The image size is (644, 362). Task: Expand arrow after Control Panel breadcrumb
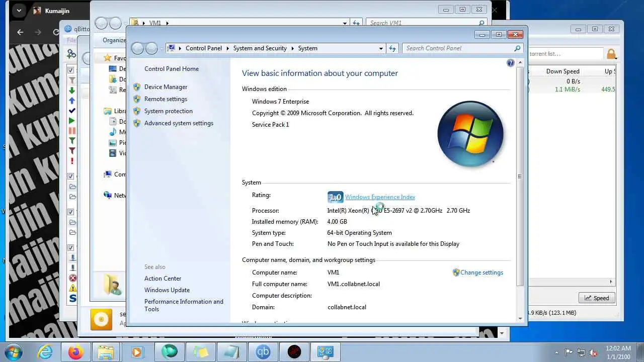tap(227, 48)
